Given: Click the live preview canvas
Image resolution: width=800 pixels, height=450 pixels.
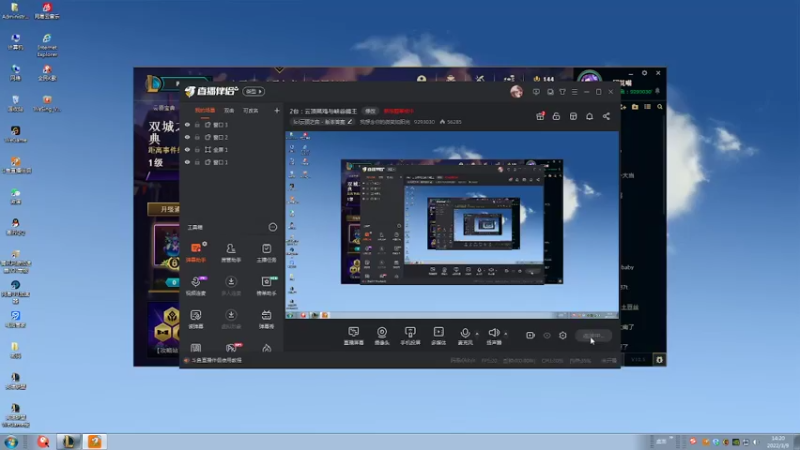Looking at the screenshot, I should click(x=452, y=225).
